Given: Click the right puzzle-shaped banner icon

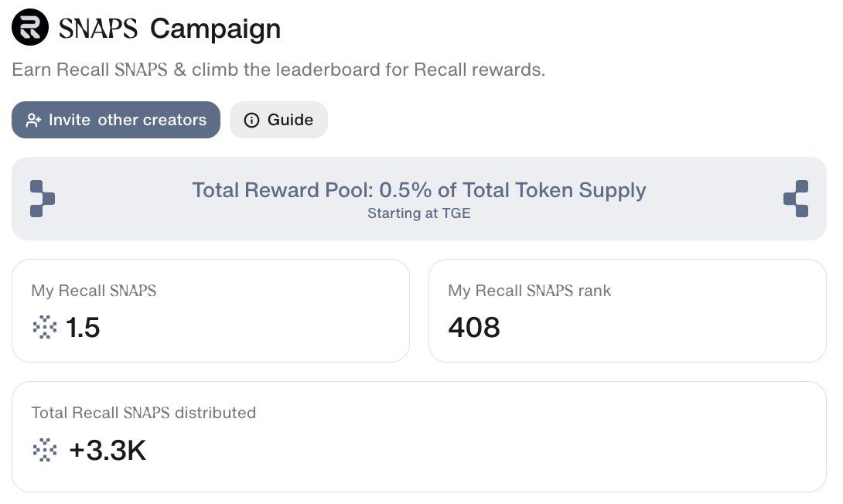Looking at the screenshot, I should pyautogui.click(x=796, y=199).
